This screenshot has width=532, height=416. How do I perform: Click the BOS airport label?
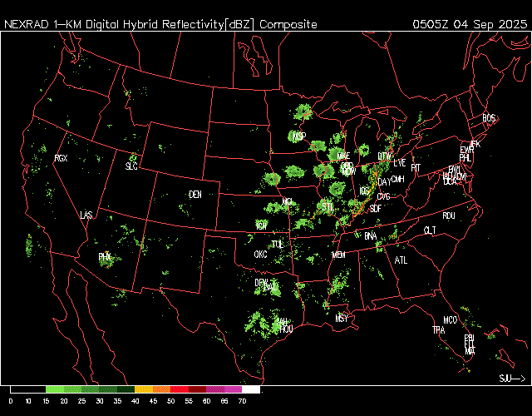coord(489,118)
